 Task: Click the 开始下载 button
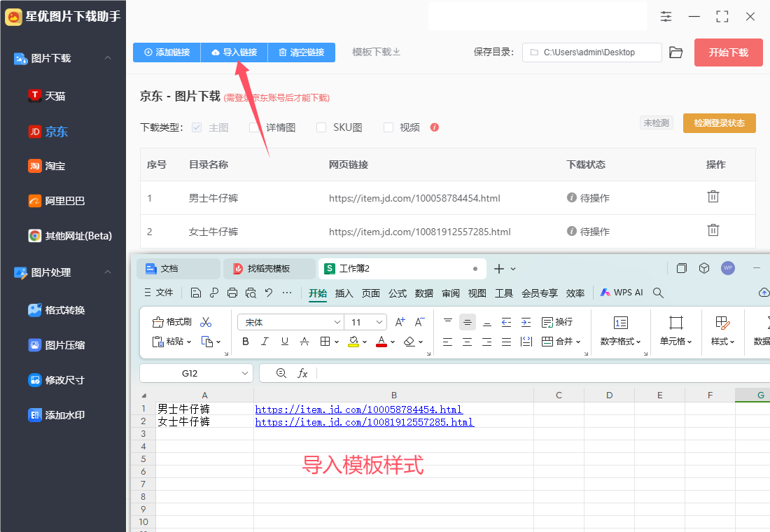(728, 52)
